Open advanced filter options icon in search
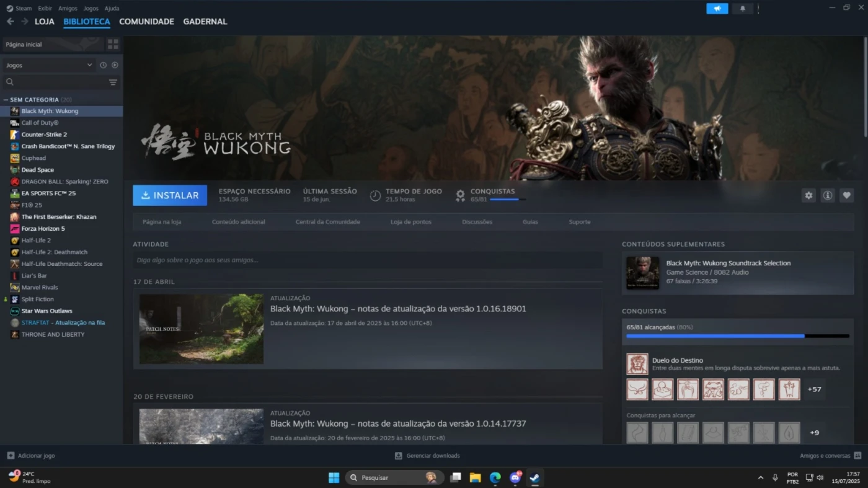The height and width of the screenshot is (488, 868). pos(113,82)
